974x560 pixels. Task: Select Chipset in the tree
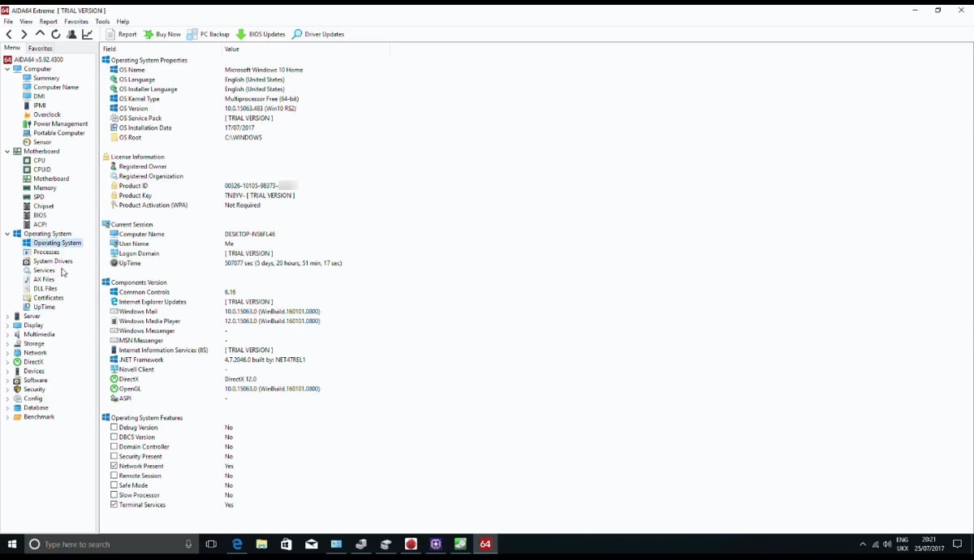[43, 206]
